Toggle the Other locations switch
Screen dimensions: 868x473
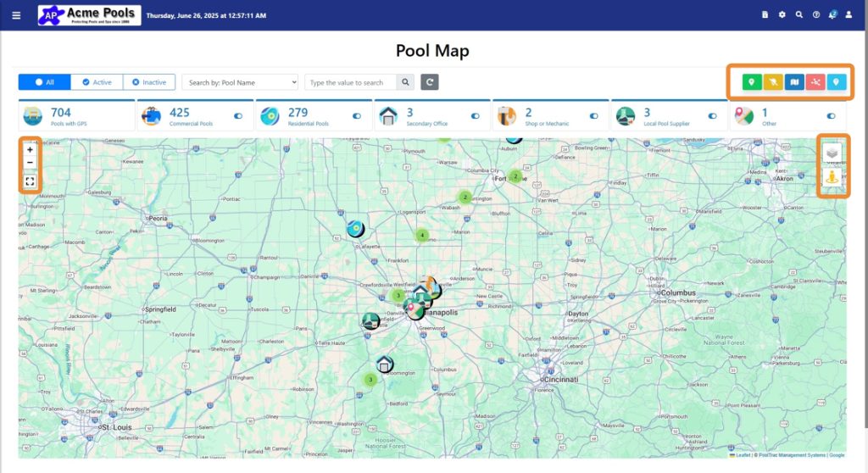(x=831, y=116)
